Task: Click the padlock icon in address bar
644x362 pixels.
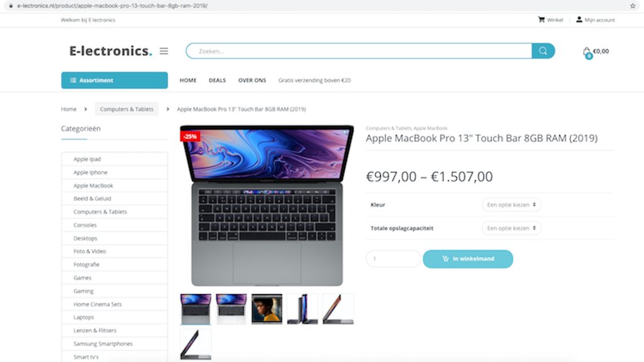Action: pyautogui.click(x=11, y=6)
